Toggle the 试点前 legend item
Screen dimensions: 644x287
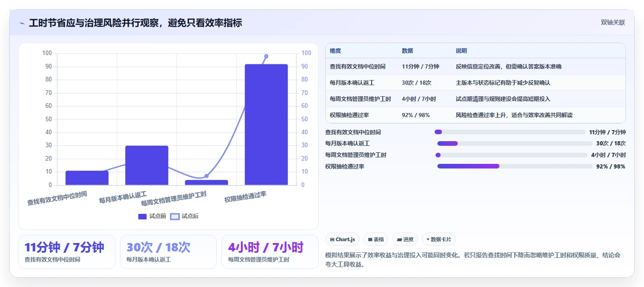[152, 216]
